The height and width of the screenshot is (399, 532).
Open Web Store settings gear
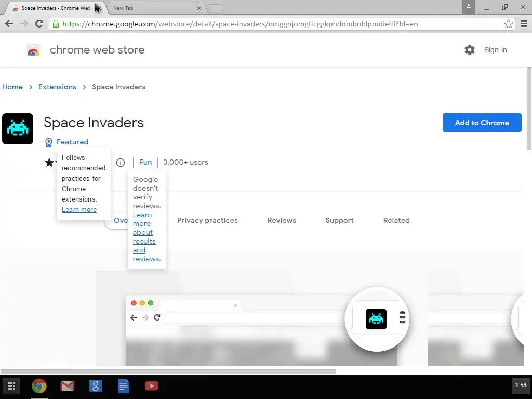tap(470, 50)
